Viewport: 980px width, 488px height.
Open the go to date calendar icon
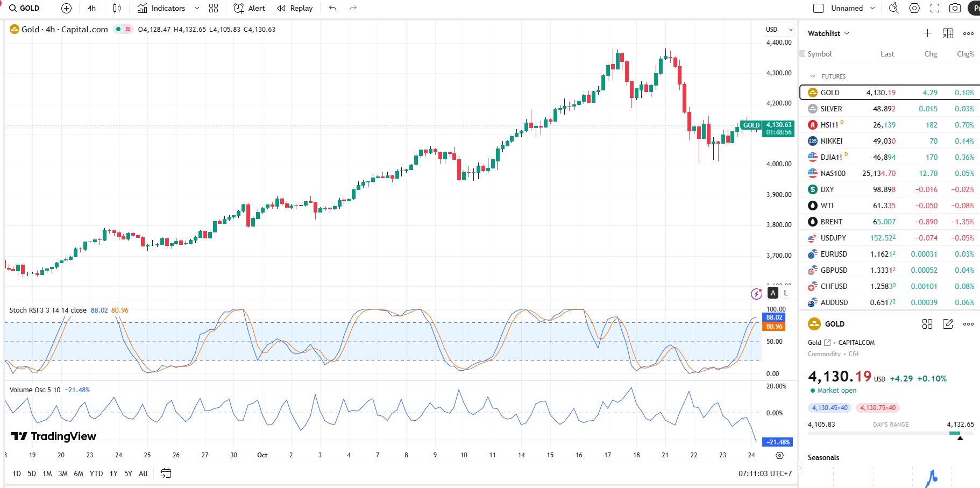[x=166, y=473]
